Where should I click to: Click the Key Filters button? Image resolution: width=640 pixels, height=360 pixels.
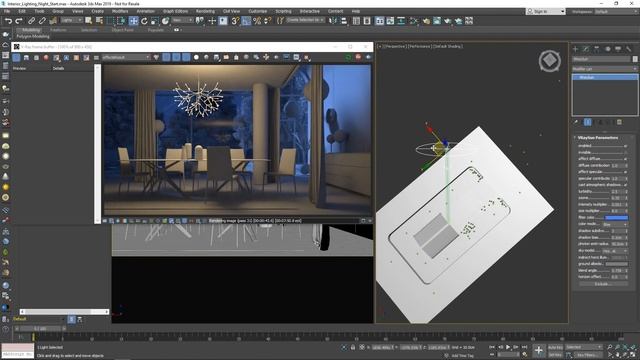(588, 355)
